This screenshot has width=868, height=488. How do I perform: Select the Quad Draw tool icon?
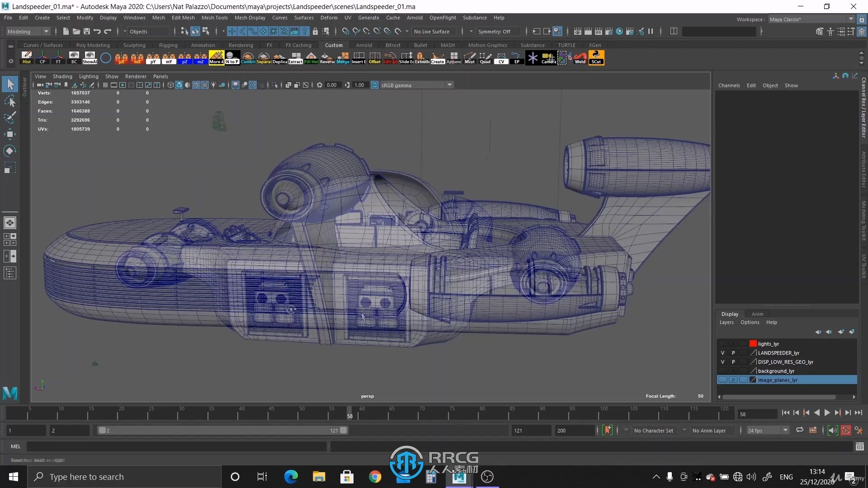tap(485, 58)
